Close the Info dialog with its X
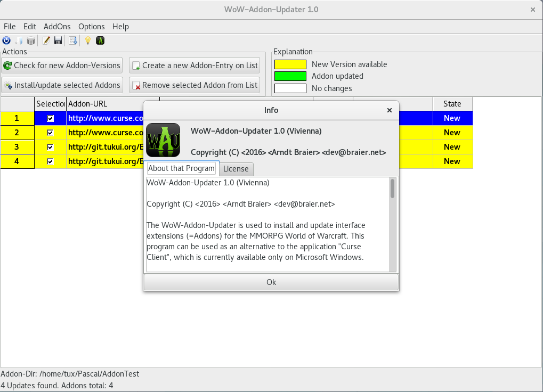 [x=389, y=110]
